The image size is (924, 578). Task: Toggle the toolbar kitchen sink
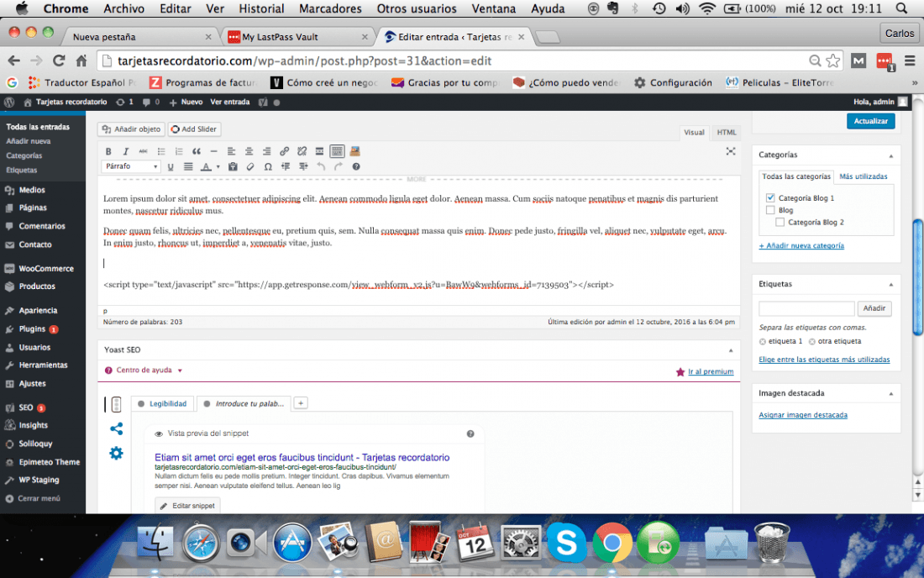337,151
